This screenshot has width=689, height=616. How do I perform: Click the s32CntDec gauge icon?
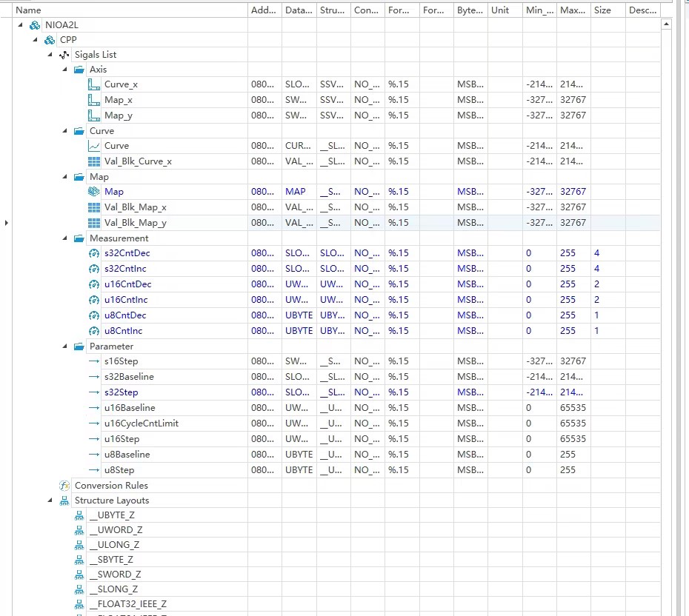pyautogui.click(x=93, y=253)
